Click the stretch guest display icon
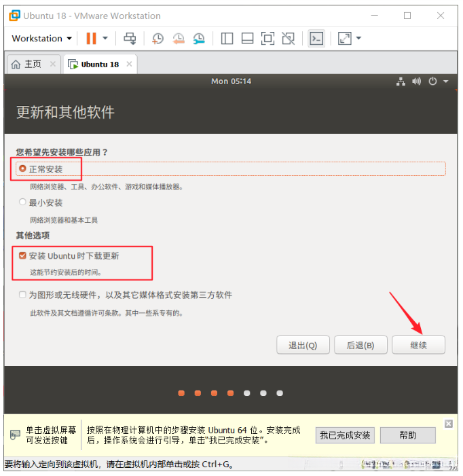This screenshot has height=476, width=463. pyautogui.click(x=345, y=39)
